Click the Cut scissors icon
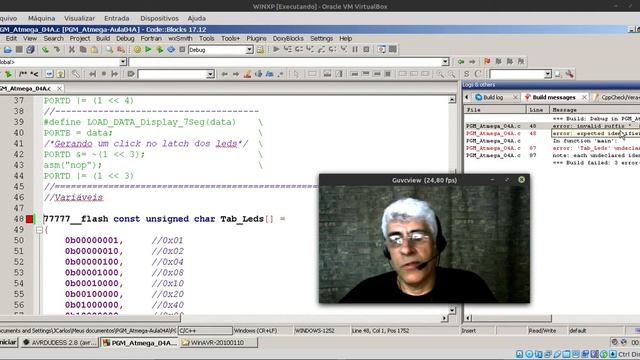 71,50
